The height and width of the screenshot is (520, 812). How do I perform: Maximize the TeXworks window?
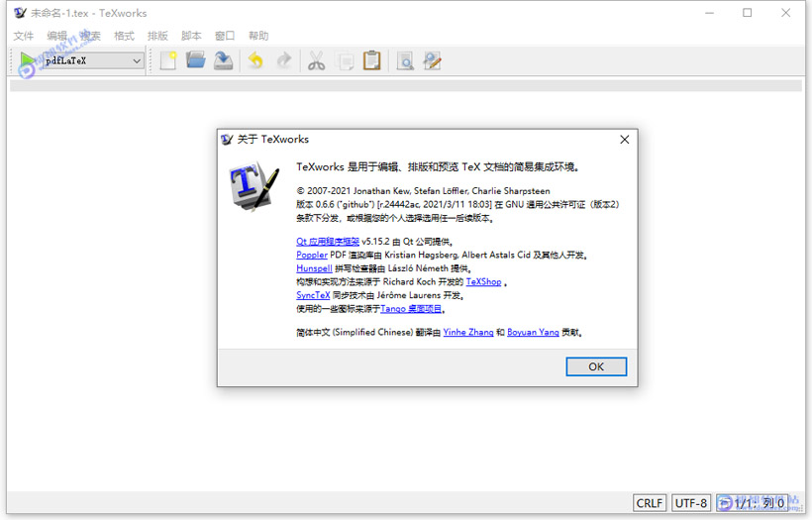coord(748,13)
